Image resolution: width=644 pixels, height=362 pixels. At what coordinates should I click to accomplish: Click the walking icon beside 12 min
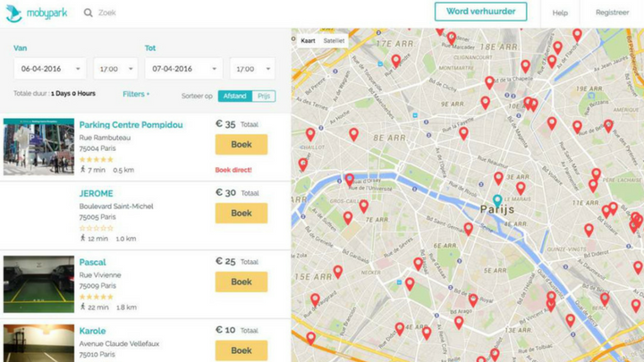[82, 238]
